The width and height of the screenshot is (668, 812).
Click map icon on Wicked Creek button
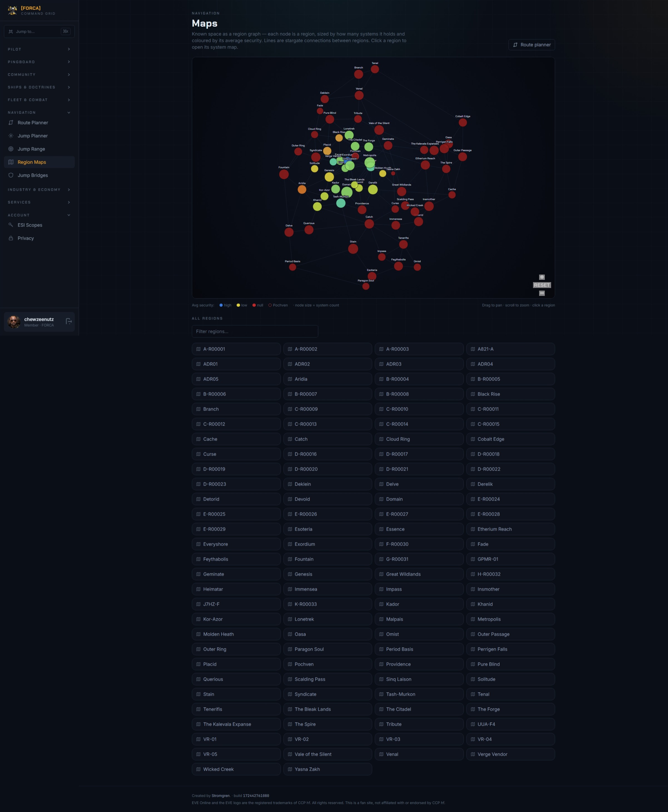[198, 769]
